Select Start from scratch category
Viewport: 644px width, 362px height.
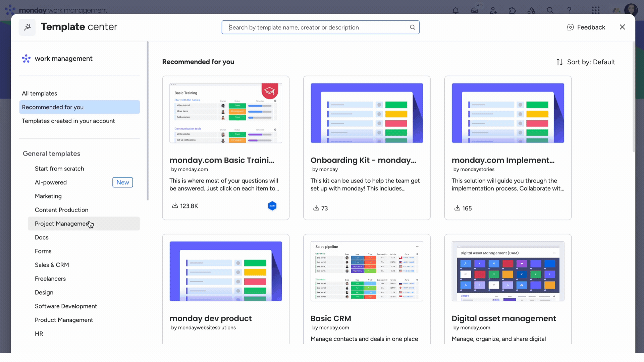coord(84,169)
